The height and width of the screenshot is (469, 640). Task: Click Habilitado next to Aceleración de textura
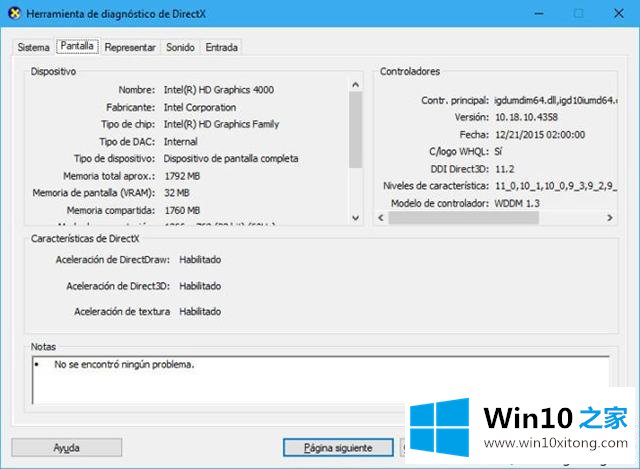[200, 311]
